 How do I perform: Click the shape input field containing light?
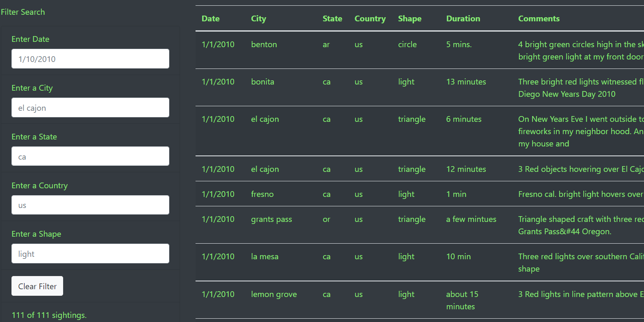[x=90, y=253]
